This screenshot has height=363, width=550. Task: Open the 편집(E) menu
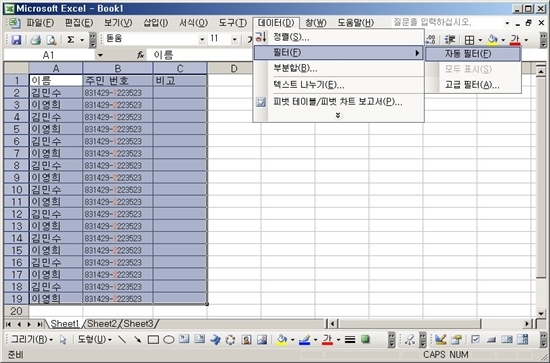coord(79,23)
